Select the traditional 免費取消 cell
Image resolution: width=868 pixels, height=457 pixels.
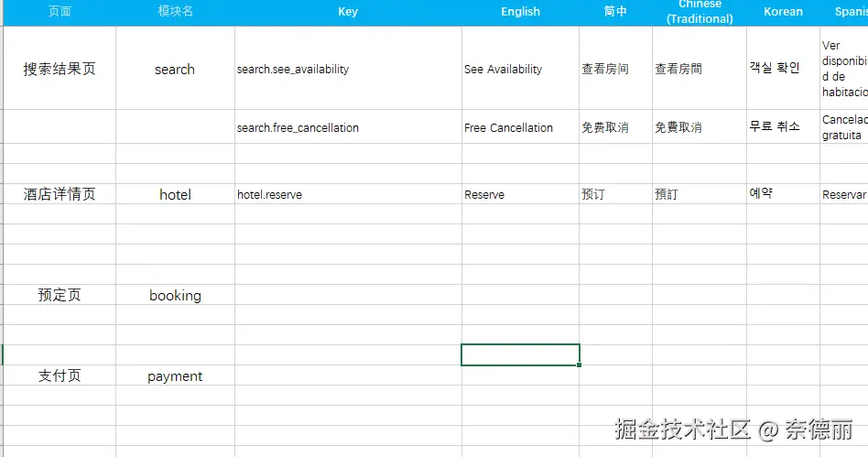[x=700, y=127]
